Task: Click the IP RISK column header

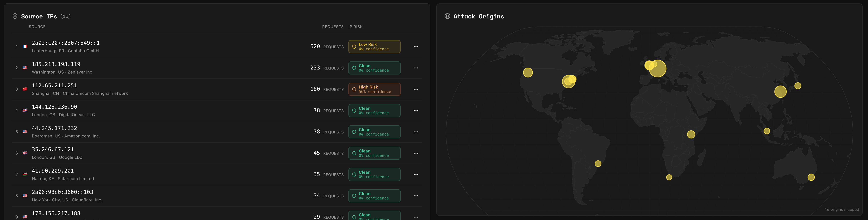Action: tap(355, 27)
